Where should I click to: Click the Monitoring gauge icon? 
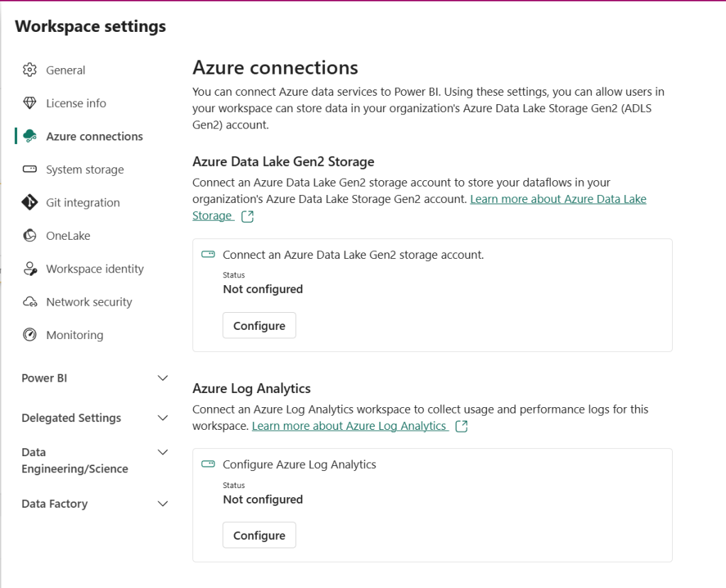[30, 335]
